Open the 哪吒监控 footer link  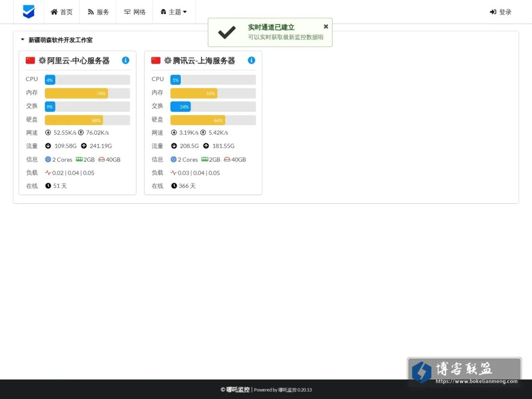(238, 390)
